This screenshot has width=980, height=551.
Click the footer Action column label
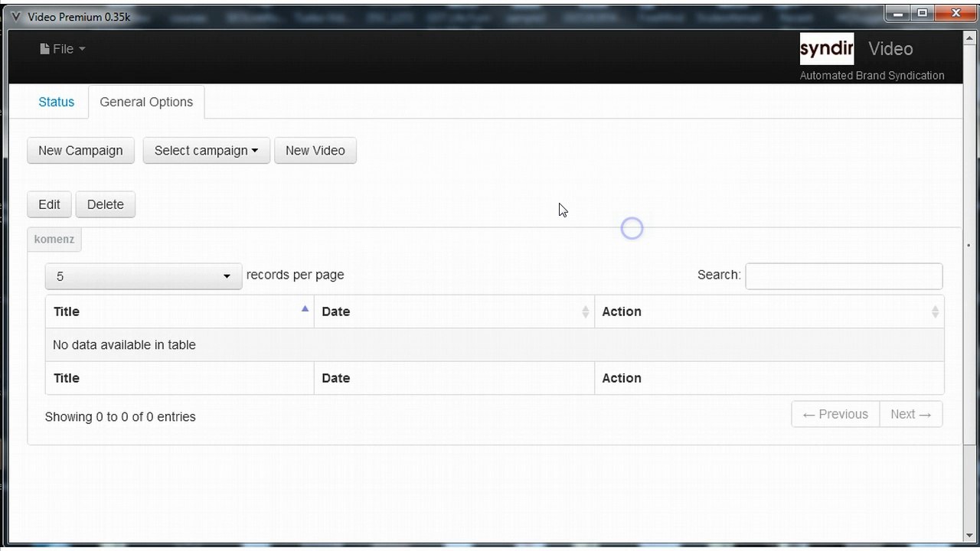[x=622, y=378]
